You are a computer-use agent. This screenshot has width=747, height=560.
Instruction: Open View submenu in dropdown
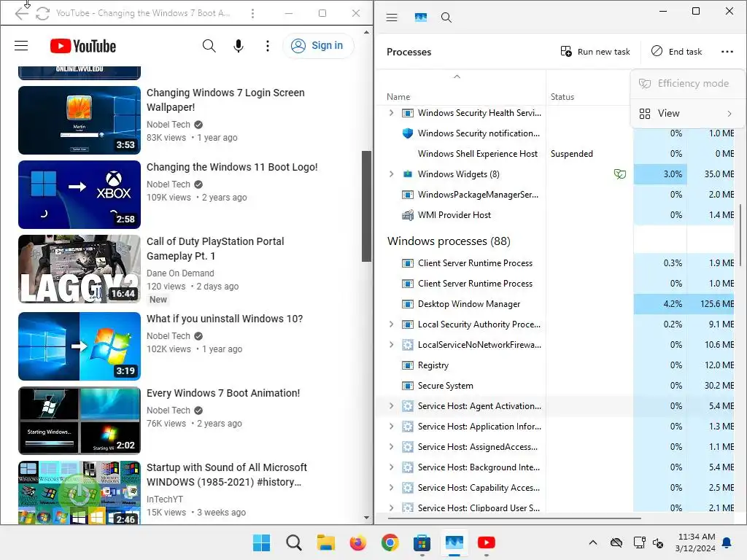pyautogui.click(x=686, y=113)
